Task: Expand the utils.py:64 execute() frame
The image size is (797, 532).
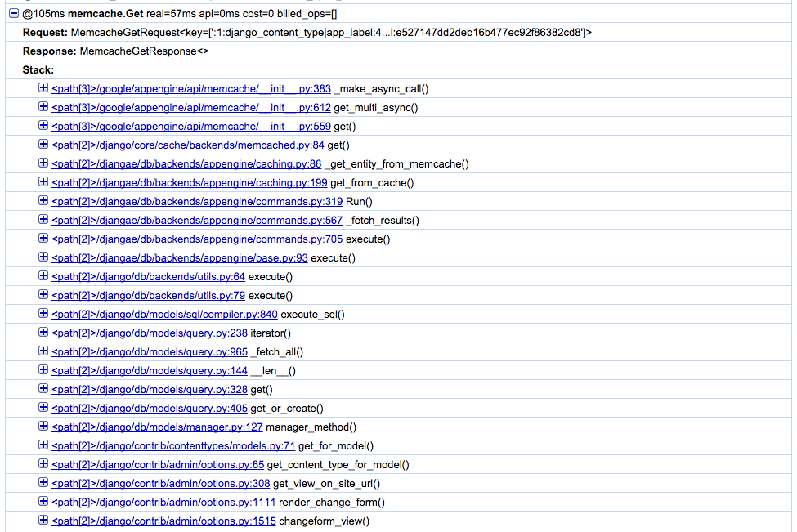Action: (x=43, y=276)
